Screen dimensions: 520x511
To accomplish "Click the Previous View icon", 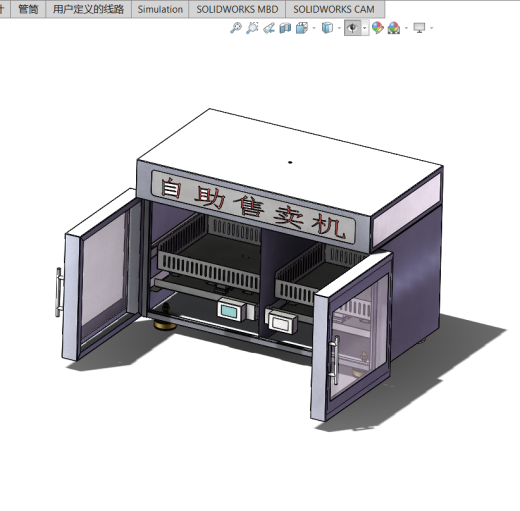I will point(269,28).
